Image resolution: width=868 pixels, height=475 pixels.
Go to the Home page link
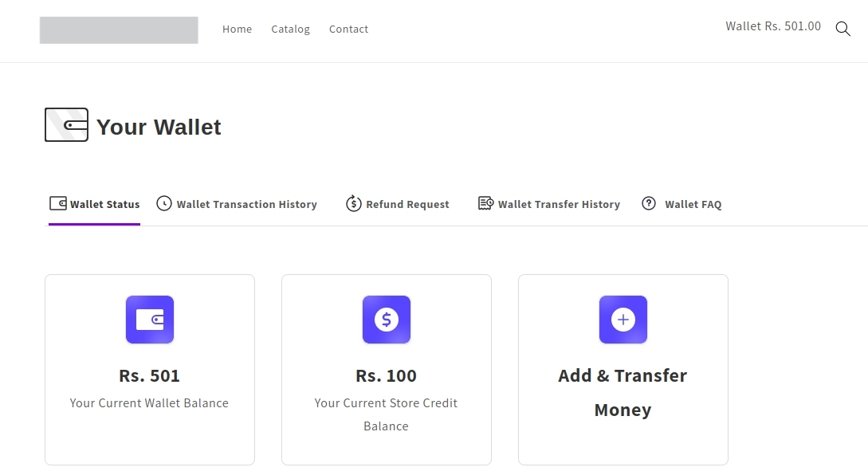[x=237, y=29]
